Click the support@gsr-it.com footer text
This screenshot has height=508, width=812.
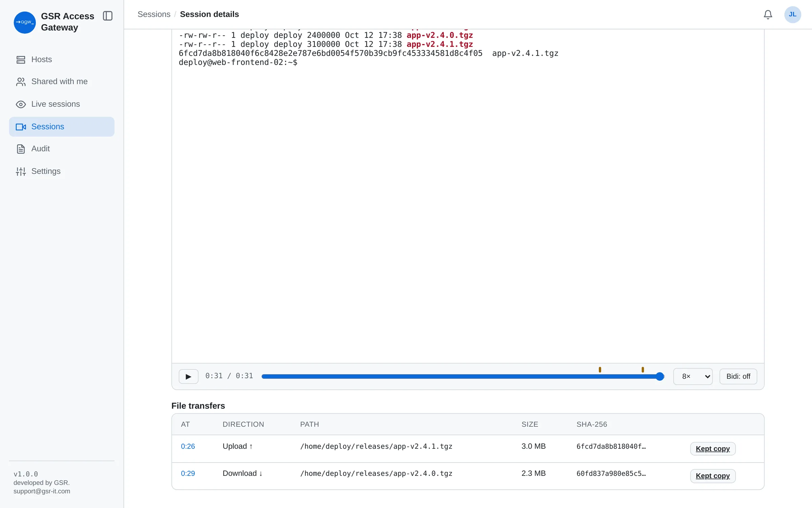point(42,491)
